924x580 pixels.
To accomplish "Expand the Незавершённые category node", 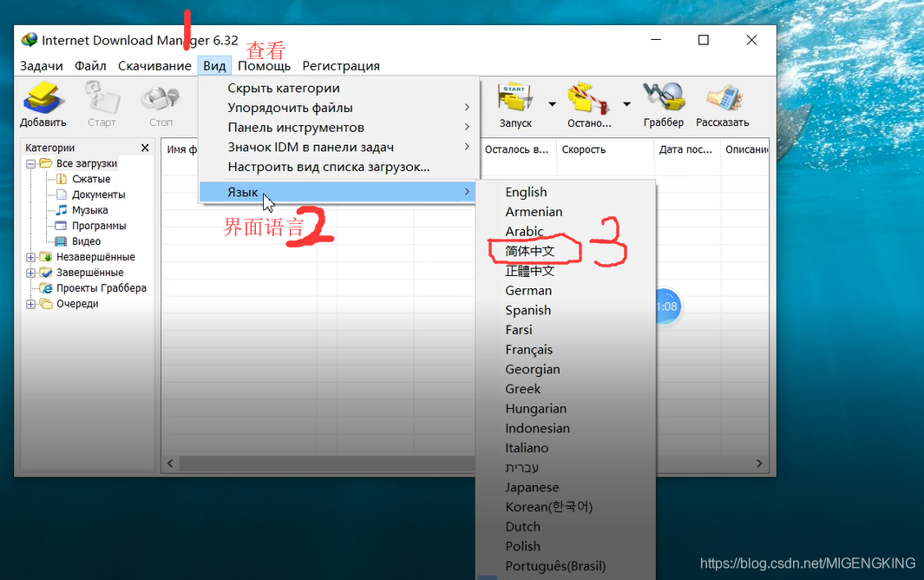I will (x=30, y=257).
